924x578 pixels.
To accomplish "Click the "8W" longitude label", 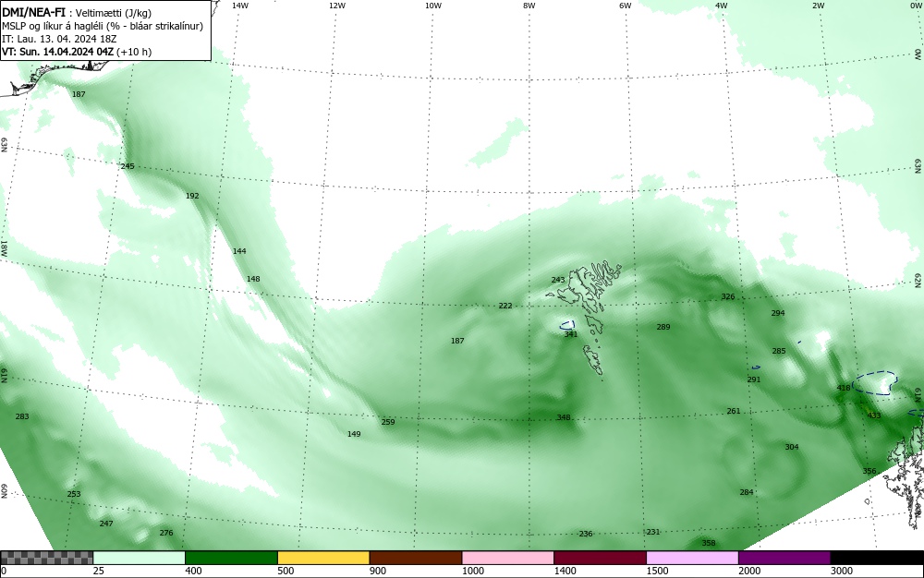I will 529,6.
